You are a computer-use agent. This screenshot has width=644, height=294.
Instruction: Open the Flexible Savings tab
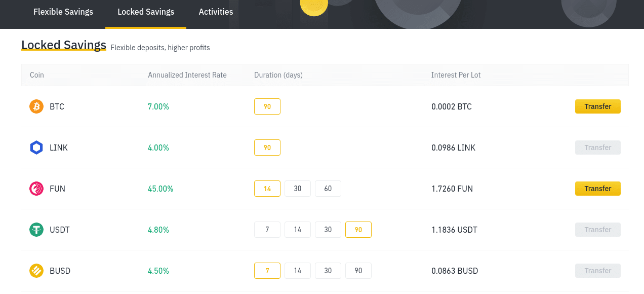63,12
